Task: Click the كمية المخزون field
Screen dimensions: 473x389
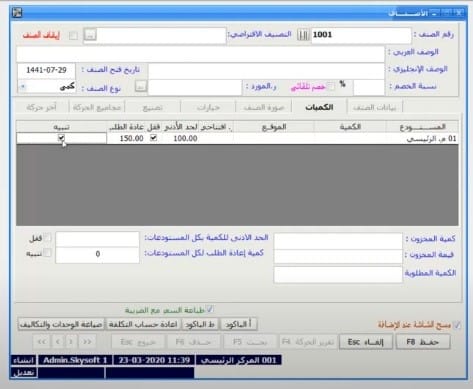Action: coord(338,241)
